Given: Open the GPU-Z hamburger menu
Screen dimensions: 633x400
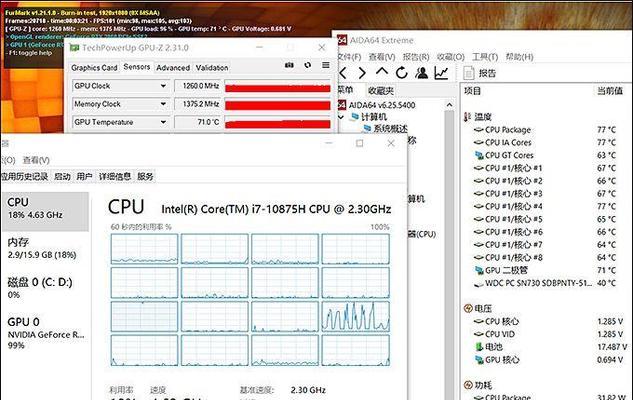Looking at the screenshot, I should [x=326, y=65].
